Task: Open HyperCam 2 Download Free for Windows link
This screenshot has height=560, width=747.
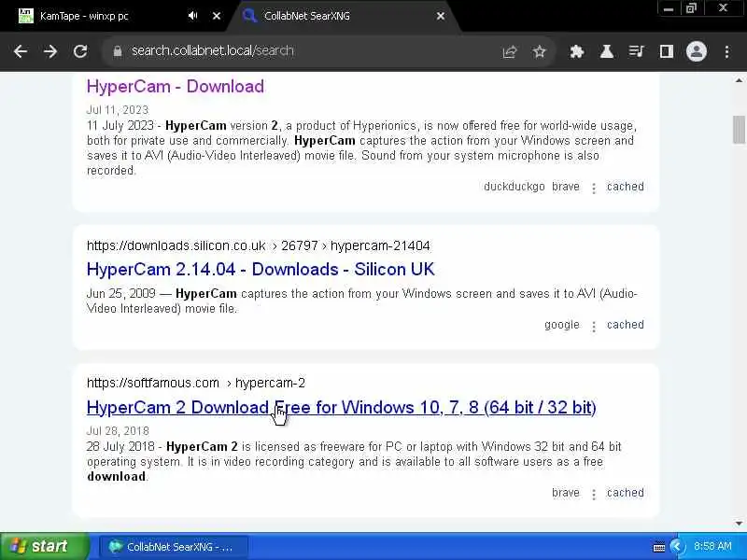Action: coord(341,408)
